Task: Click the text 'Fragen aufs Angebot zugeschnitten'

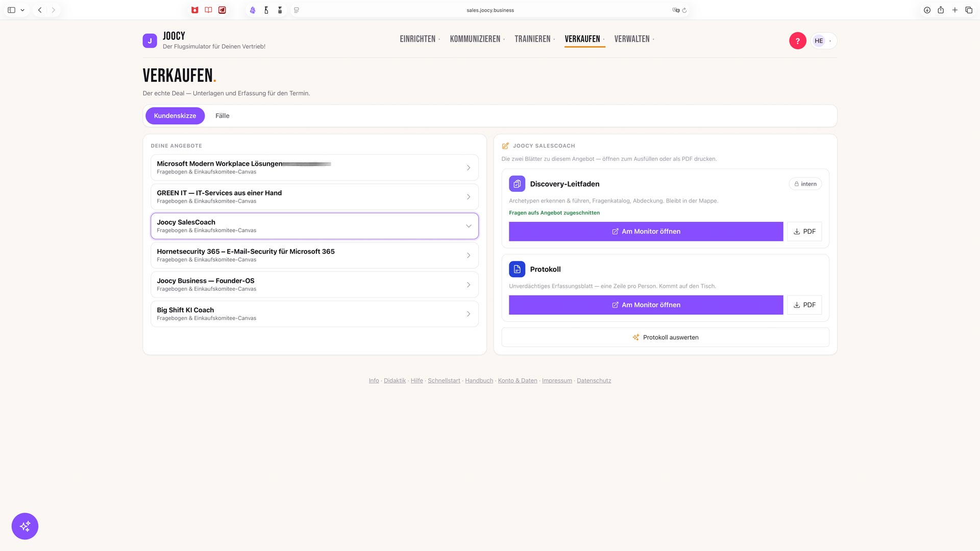Action: (554, 213)
